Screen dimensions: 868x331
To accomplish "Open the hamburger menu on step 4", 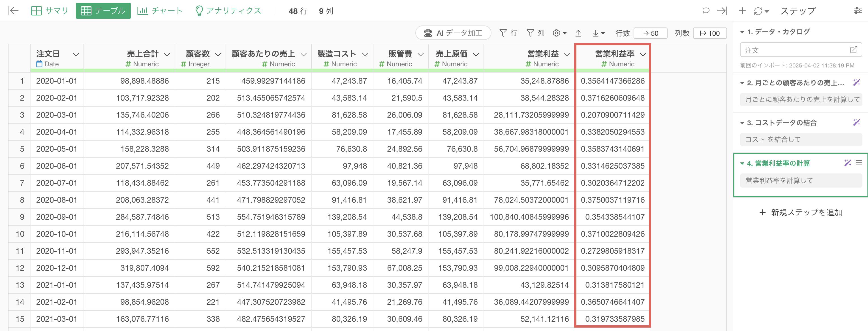I will (x=859, y=163).
